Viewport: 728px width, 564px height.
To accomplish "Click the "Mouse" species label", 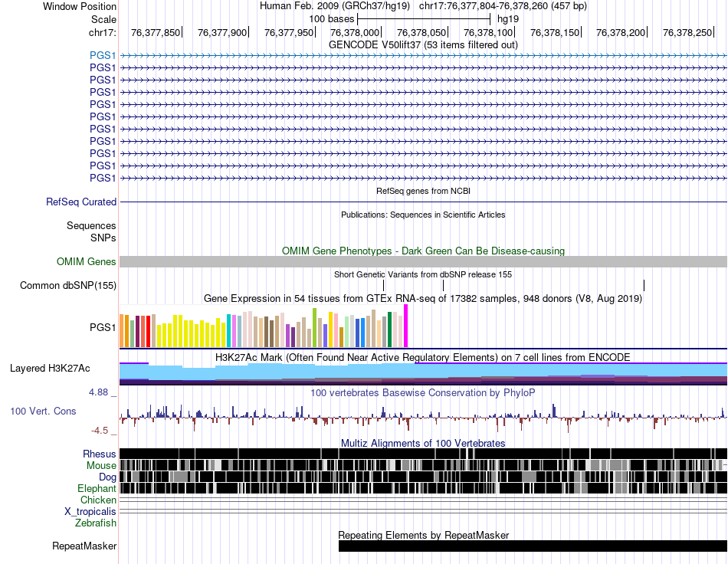I will [x=101, y=466].
